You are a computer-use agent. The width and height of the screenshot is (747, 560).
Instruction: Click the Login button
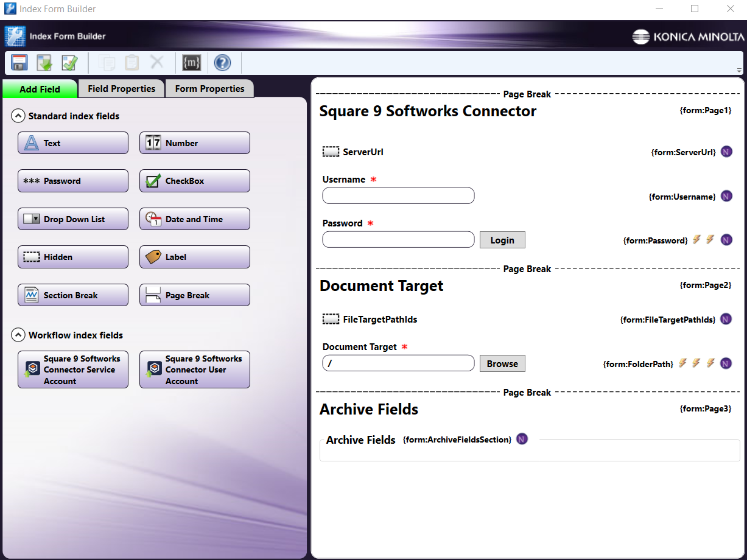point(502,240)
